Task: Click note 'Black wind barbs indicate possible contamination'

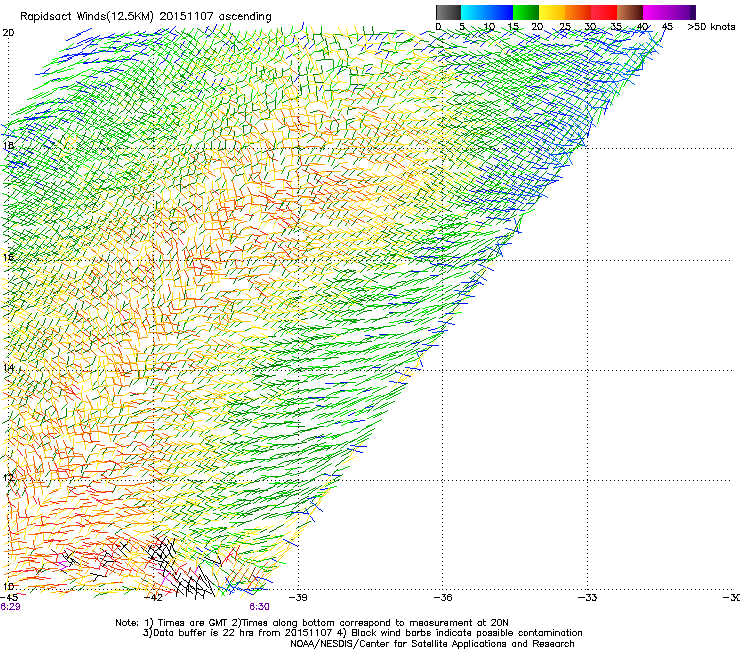Action: tap(467, 633)
